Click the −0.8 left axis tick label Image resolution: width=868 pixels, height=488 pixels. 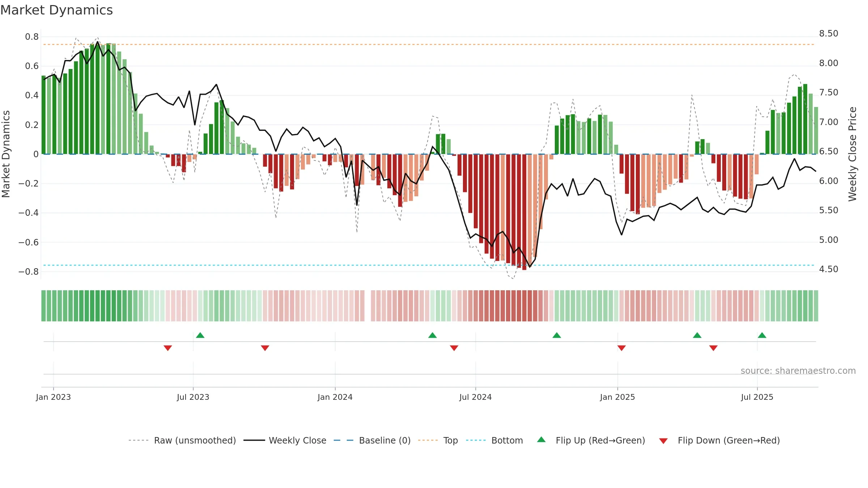pyautogui.click(x=29, y=272)
